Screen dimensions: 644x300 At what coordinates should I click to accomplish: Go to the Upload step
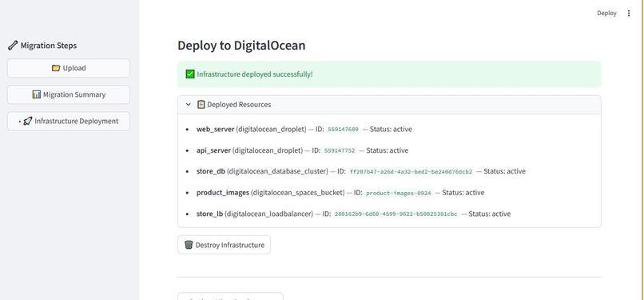(x=69, y=68)
